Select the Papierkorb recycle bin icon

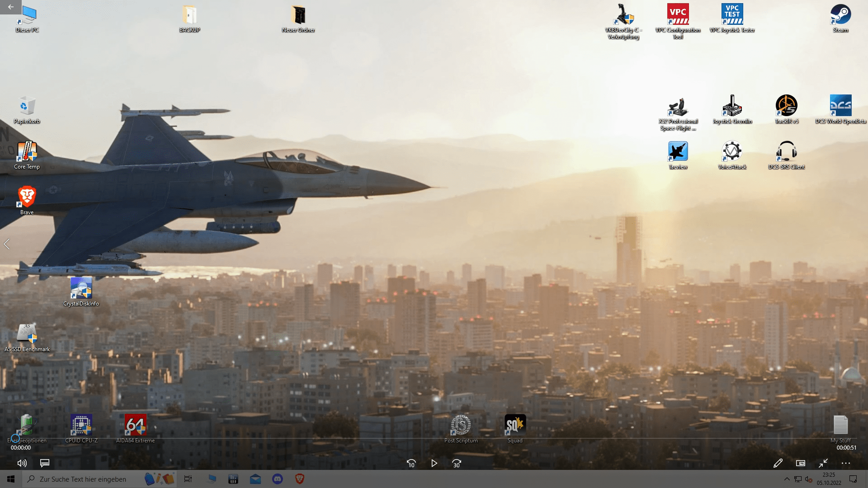[x=27, y=110]
